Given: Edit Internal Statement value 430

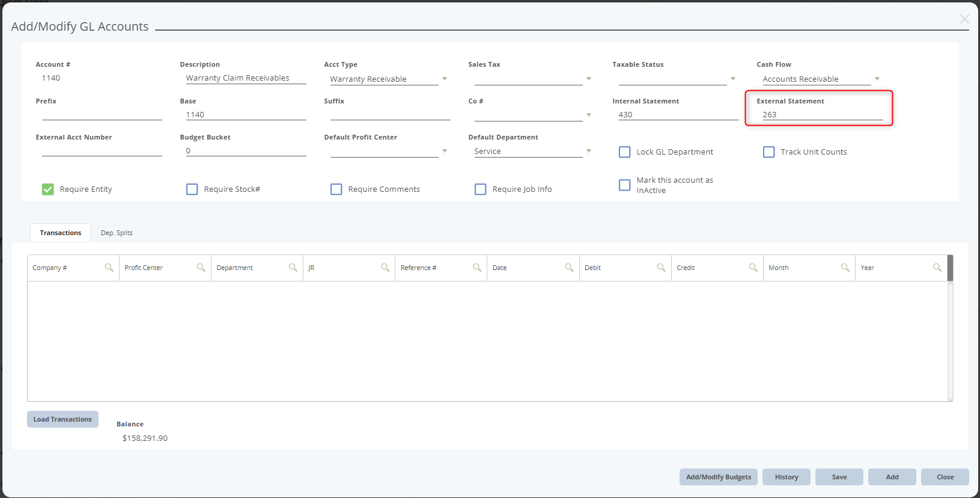Looking at the screenshot, I should [x=678, y=114].
